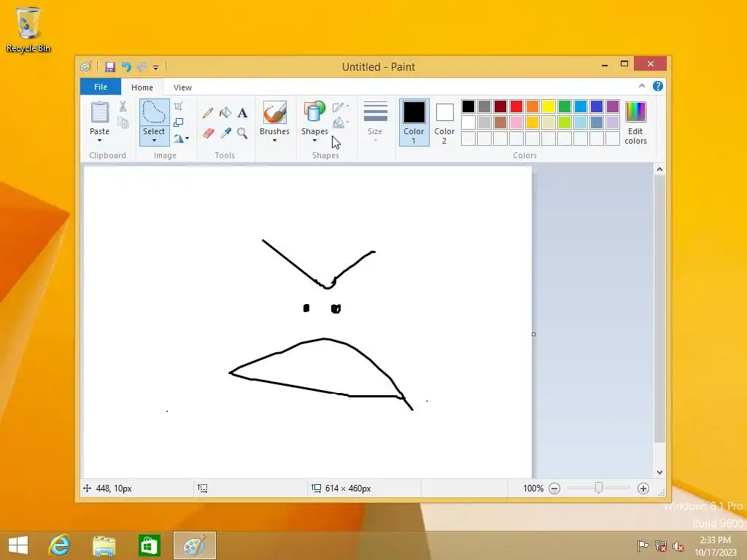Open the shape Fill dropdown
Screen dimensions: 747x560
341,123
